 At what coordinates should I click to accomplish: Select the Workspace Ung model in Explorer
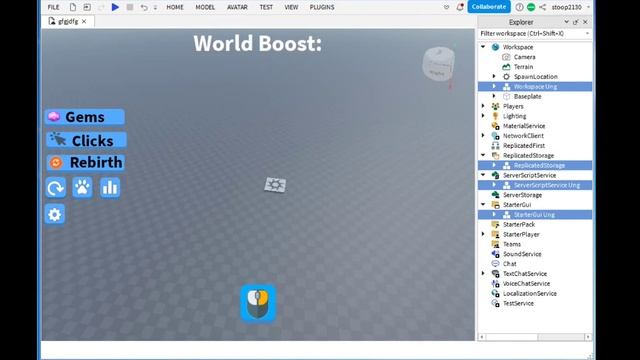coord(535,87)
